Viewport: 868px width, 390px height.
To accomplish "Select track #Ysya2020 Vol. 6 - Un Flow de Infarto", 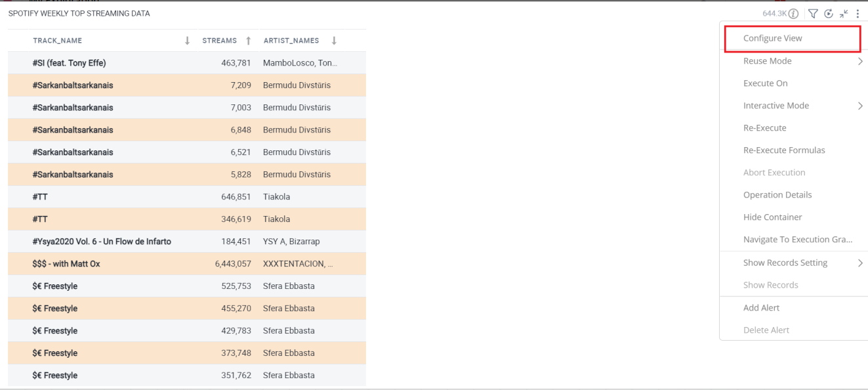I will tap(102, 242).
